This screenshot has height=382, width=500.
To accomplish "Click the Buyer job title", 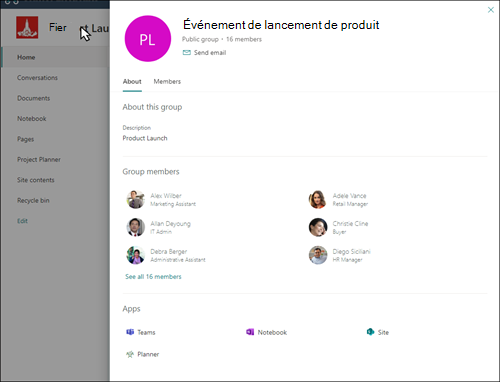I will tap(339, 232).
